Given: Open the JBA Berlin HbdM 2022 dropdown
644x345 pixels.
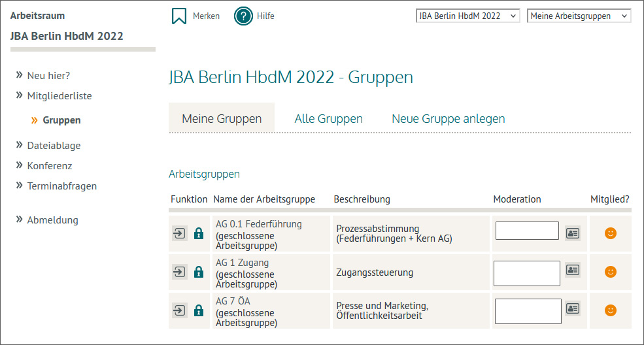Looking at the screenshot, I should [467, 16].
